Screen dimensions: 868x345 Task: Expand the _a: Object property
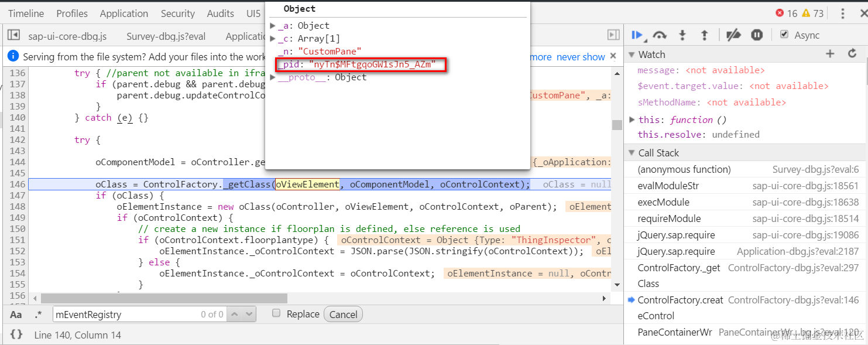click(x=273, y=26)
